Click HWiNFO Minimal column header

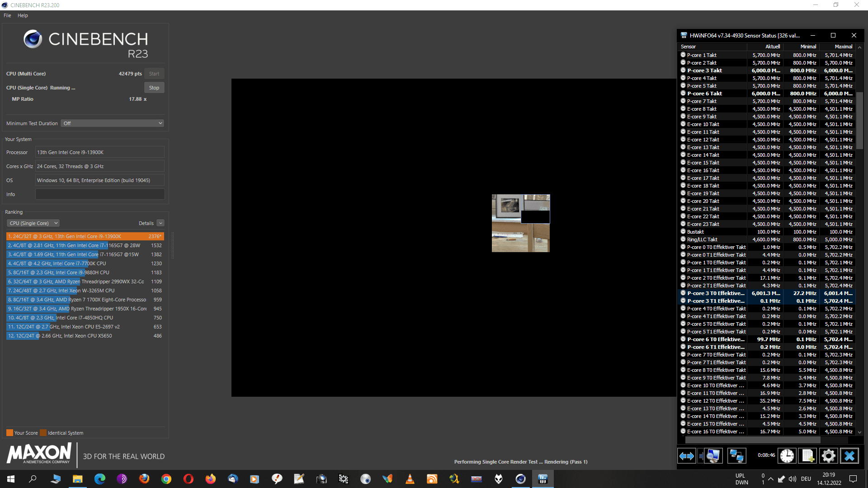(801, 47)
